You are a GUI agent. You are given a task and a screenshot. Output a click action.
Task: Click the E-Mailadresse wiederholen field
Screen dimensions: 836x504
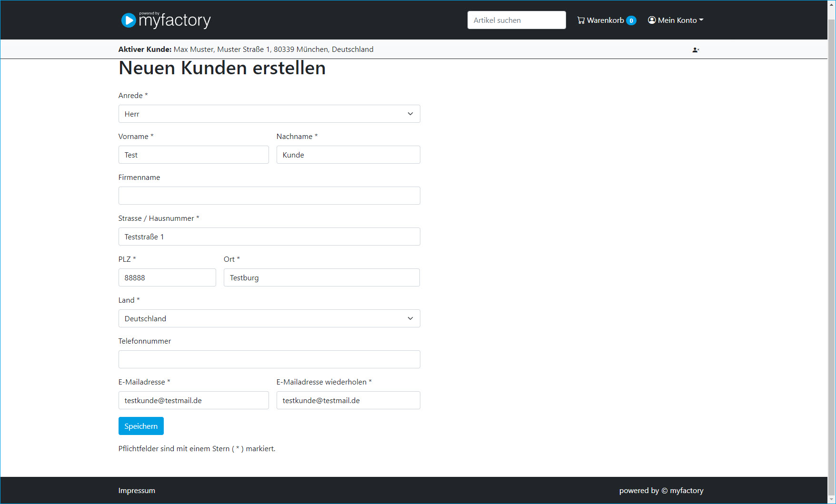coord(348,400)
